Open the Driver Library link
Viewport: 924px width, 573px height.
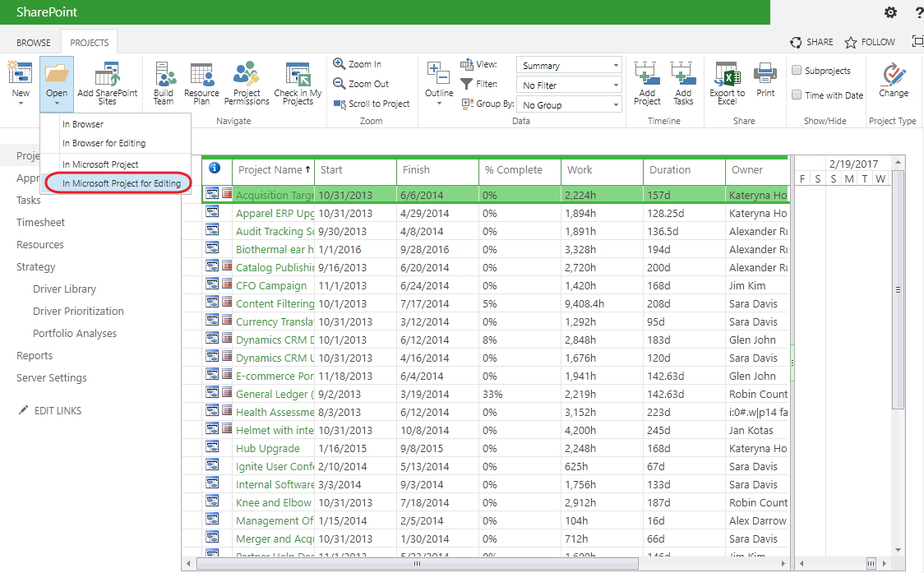pos(64,289)
